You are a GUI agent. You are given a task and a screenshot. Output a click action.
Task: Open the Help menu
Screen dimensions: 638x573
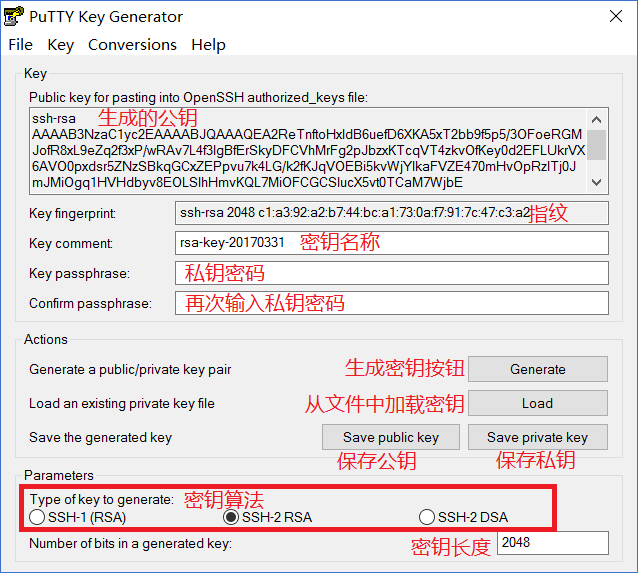point(208,45)
